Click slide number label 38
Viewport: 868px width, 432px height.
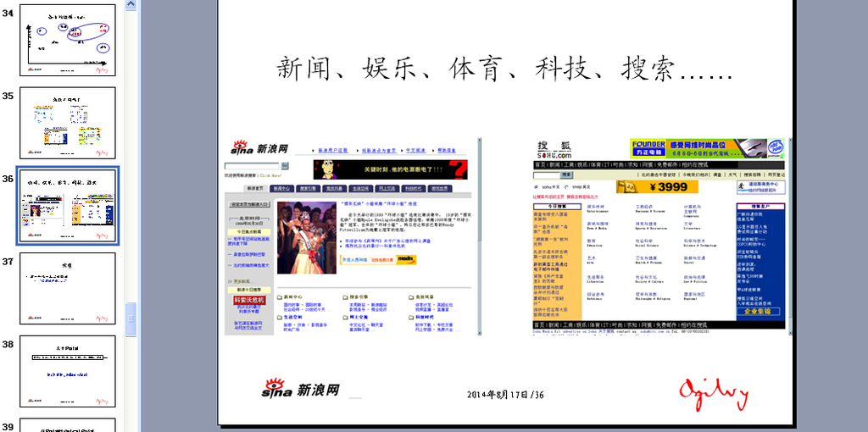point(8,344)
